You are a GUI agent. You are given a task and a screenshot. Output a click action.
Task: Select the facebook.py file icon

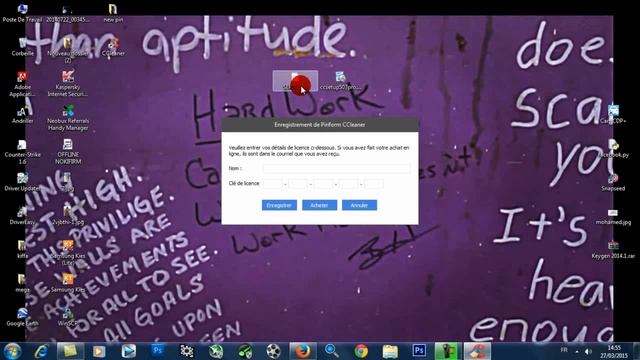click(613, 149)
